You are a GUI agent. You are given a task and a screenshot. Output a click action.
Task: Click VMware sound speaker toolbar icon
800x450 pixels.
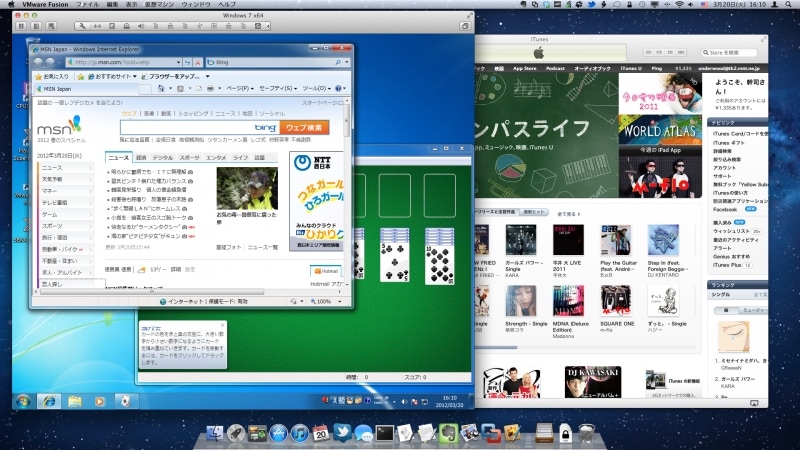141,26
